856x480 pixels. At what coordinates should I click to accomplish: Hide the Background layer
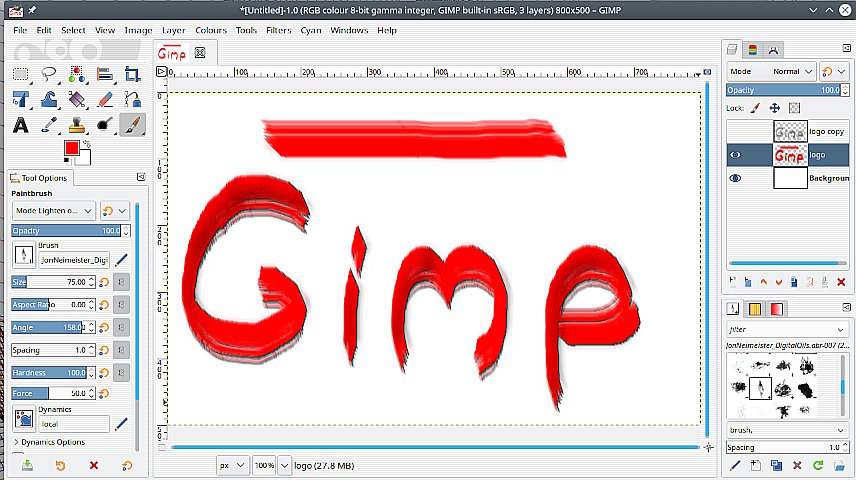click(x=735, y=178)
